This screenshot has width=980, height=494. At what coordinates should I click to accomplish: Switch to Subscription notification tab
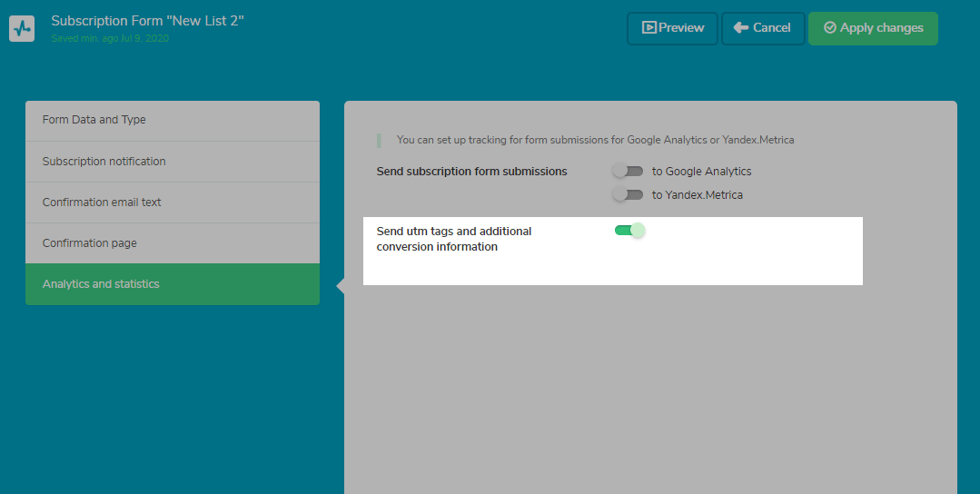pyautogui.click(x=173, y=161)
